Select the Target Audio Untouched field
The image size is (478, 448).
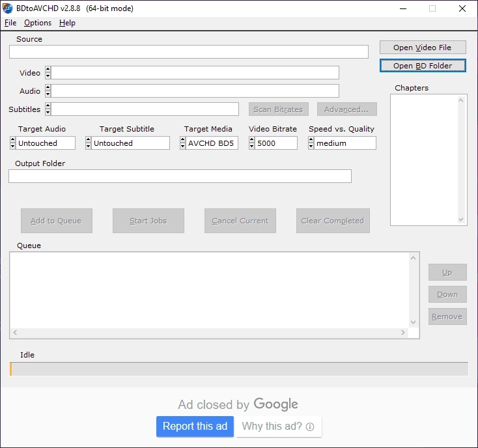tap(46, 143)
